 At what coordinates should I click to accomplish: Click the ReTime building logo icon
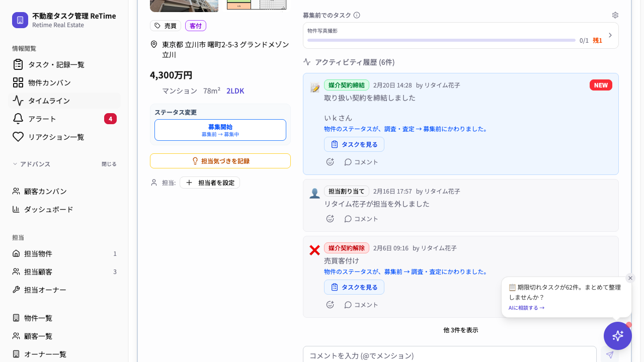click(x=20, y=20)
